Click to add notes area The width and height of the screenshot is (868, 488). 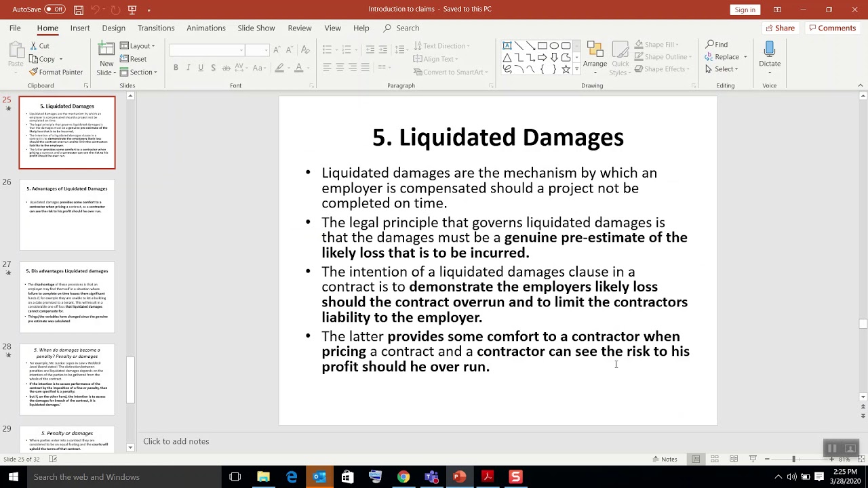(x=176, y=441)
